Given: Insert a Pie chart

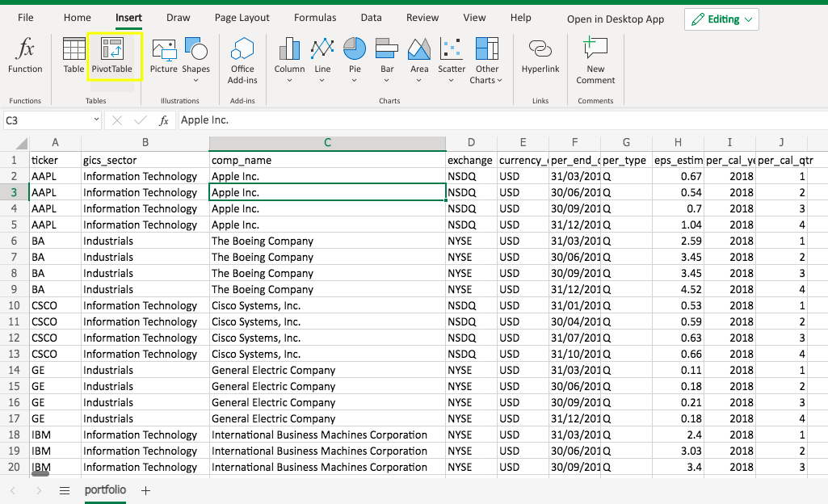Looking at the screenshot, I should pos(355,56).
